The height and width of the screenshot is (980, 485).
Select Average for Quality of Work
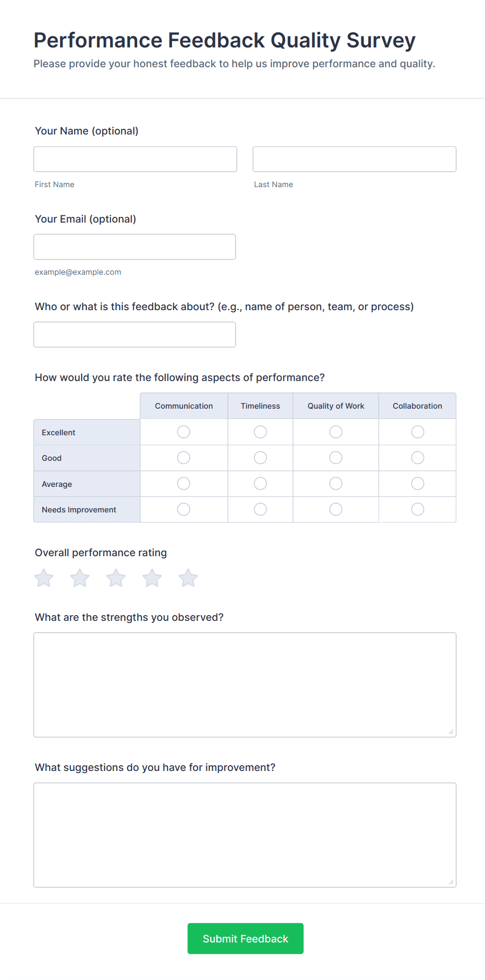point(335,483)
